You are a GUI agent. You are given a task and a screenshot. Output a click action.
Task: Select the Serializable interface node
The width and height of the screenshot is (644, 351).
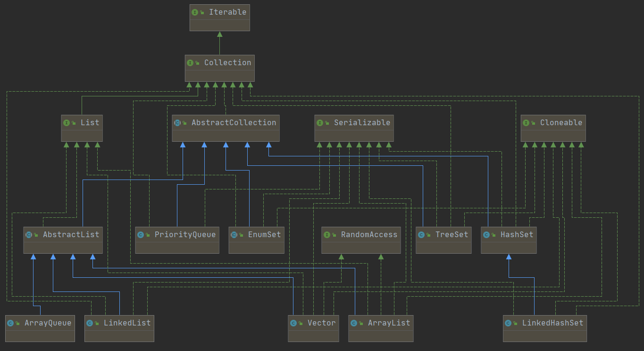click(354, 128)
